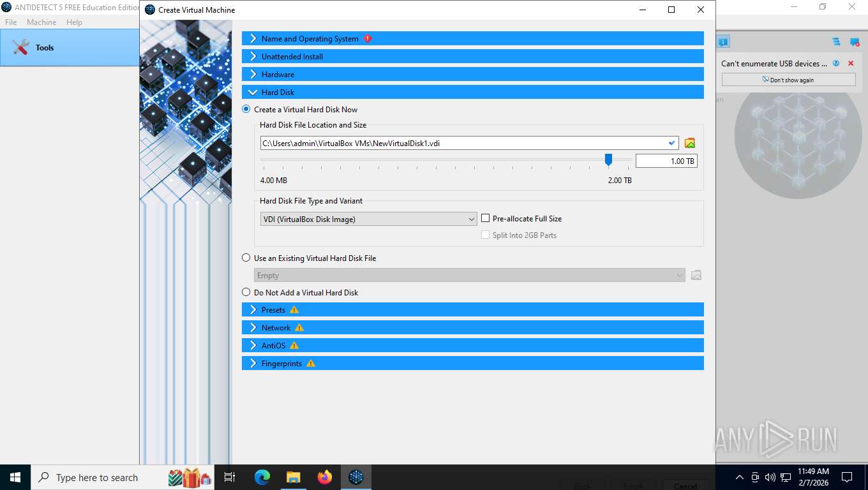Expand the Hardware section
The image size is (868, 490).
coord(472,74)
